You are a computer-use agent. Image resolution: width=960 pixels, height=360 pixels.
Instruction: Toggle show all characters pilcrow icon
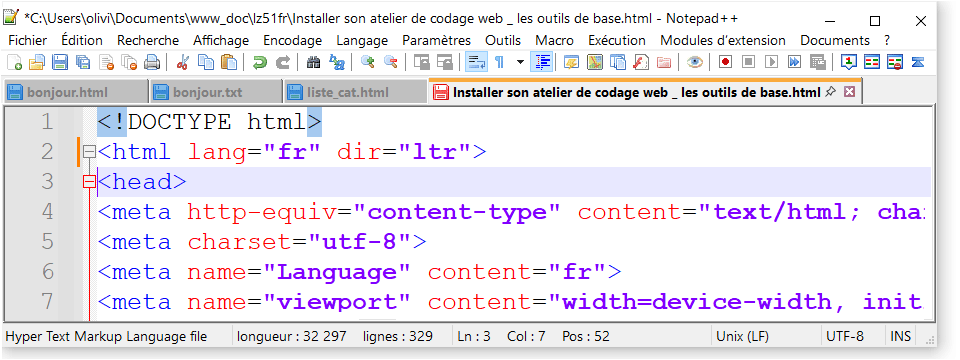[x=499, y=62]
